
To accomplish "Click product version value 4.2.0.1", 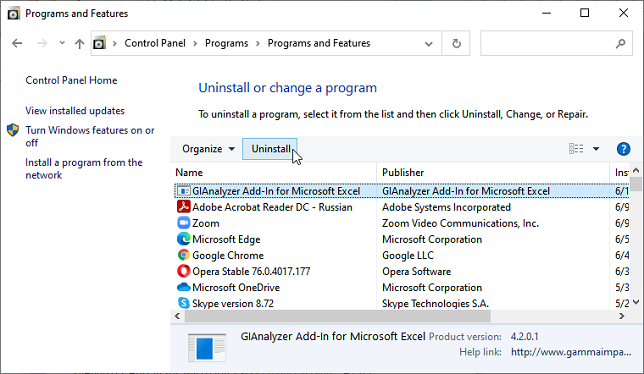I will click(524, 337).
